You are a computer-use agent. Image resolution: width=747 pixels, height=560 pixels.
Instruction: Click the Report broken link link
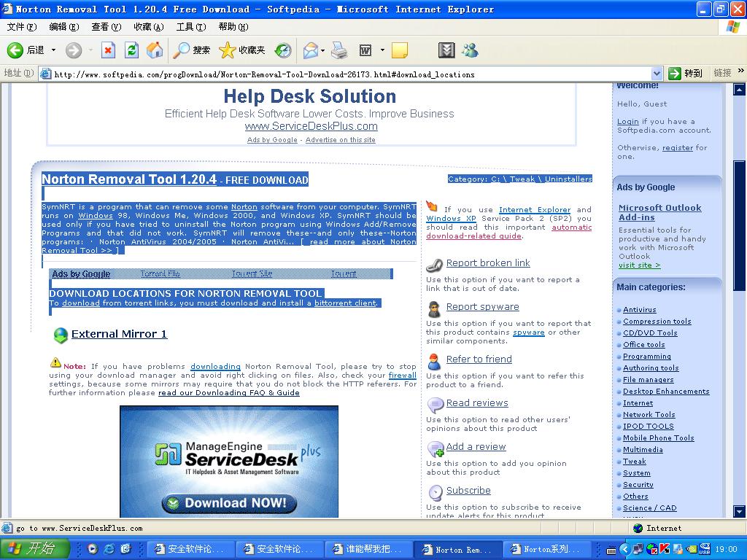point(488,262)
